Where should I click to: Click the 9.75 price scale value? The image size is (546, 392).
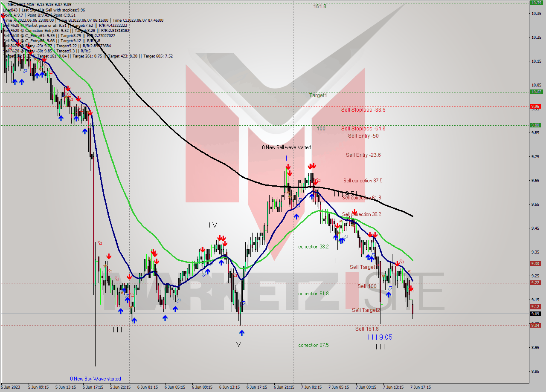pyautogui.click(x=536, y=157)
